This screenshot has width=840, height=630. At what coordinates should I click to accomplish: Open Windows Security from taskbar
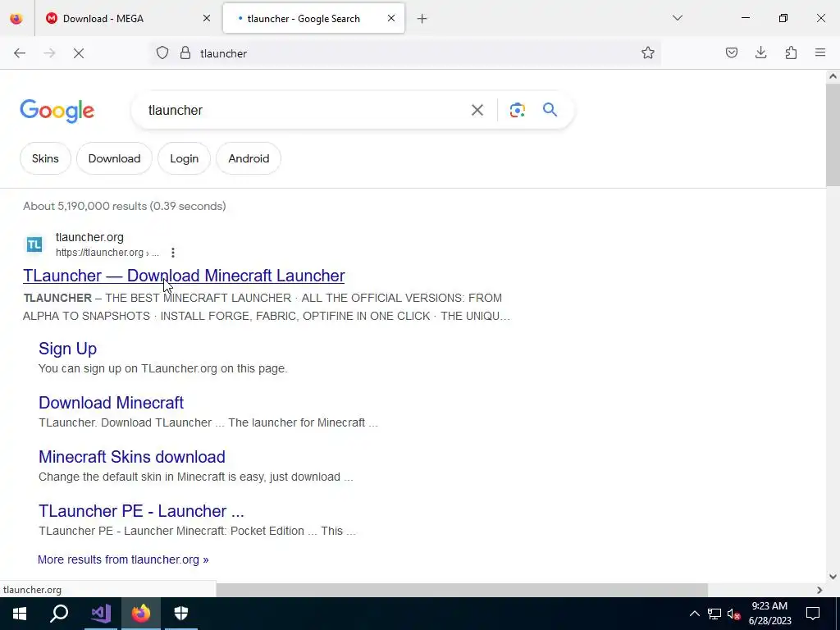click(181, 614)
